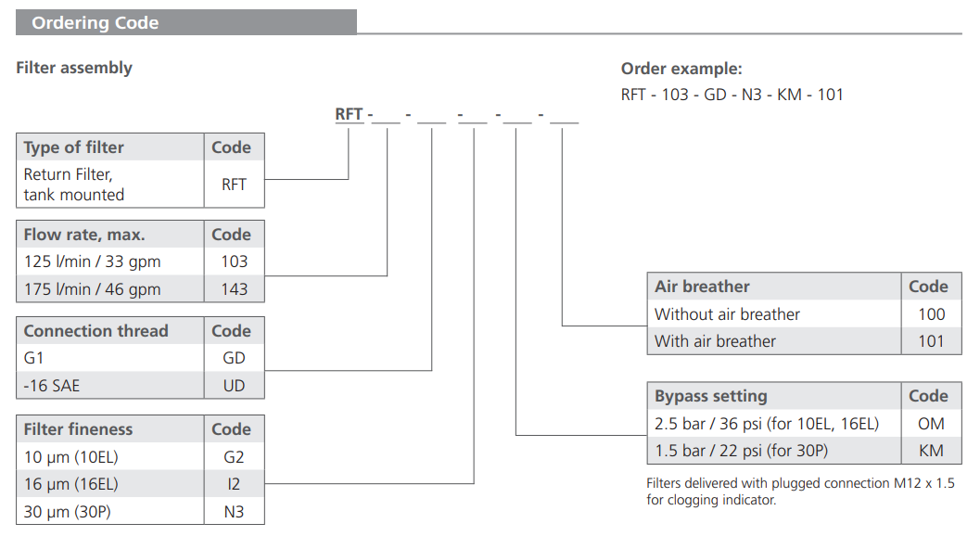Select the 125 l/min / 33 gpm row
This screenshot has width=980, height=536.
[85, 262]
